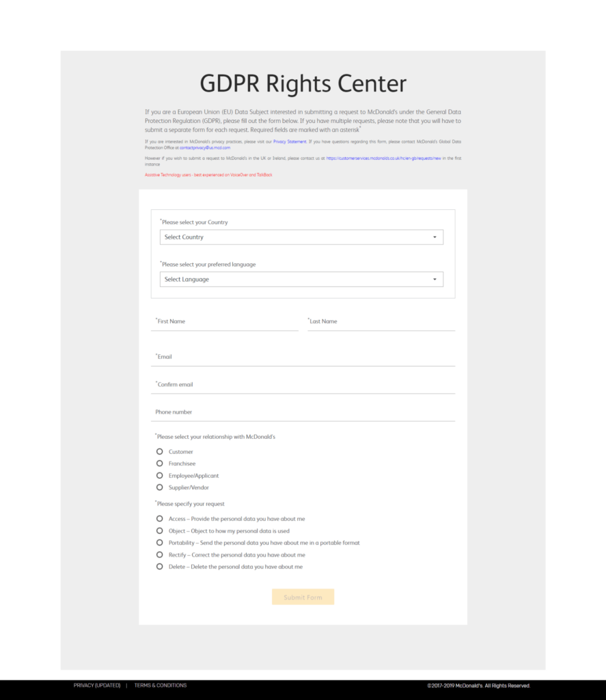Viewport: 606px width, 700px height.
Task: Choose the Franchisee relationship option
Action: (160, 463)
